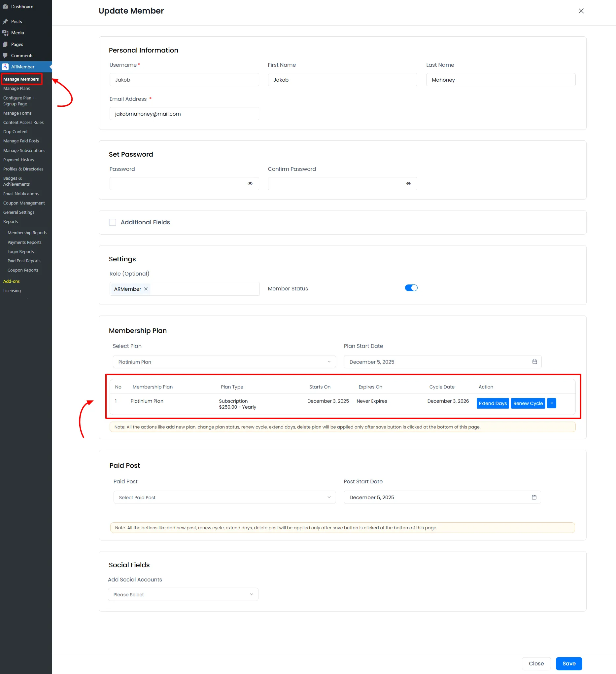
Task: Open the Media library icon
Action: pyautogui.click(x=6, y=32)
